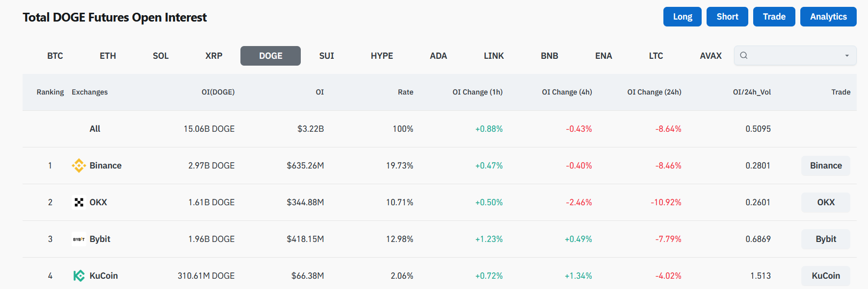Click the OKX logo icon
The image size is (868, 289).
[79, 202]
